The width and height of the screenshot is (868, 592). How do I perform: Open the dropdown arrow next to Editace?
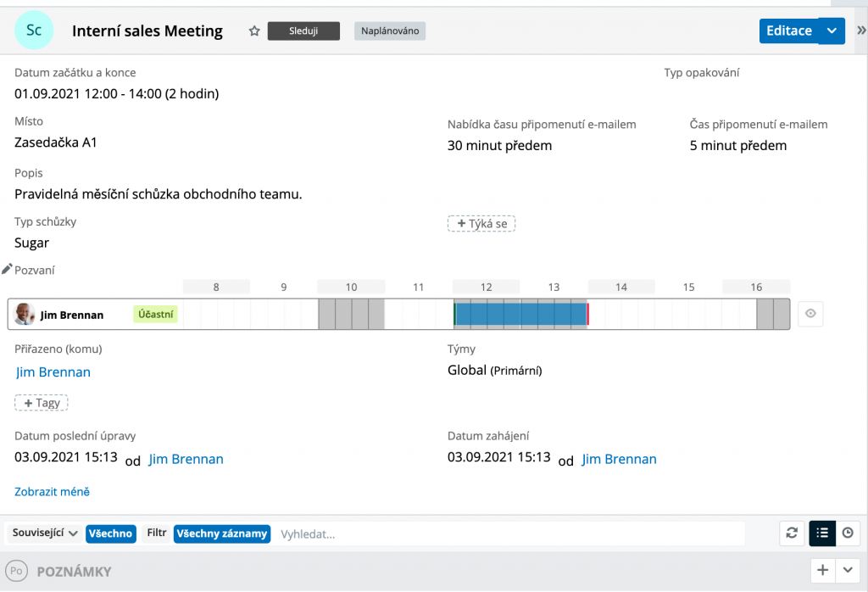click(x=832, y=31)
